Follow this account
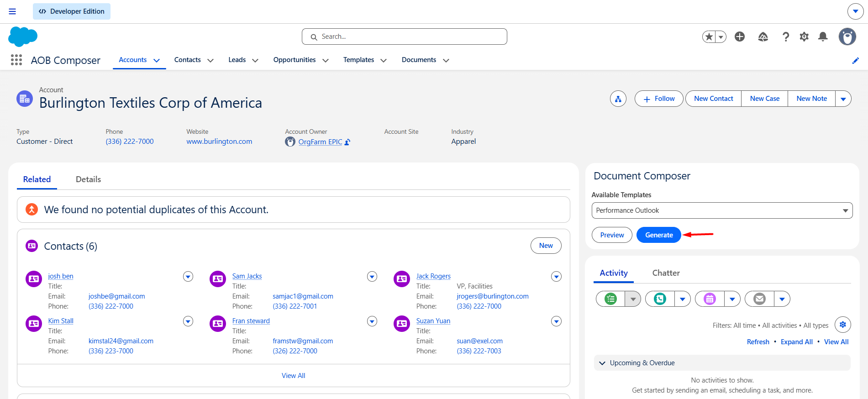Image resolution: width=868 pixels, height=399 pixels. click(659, 99)
